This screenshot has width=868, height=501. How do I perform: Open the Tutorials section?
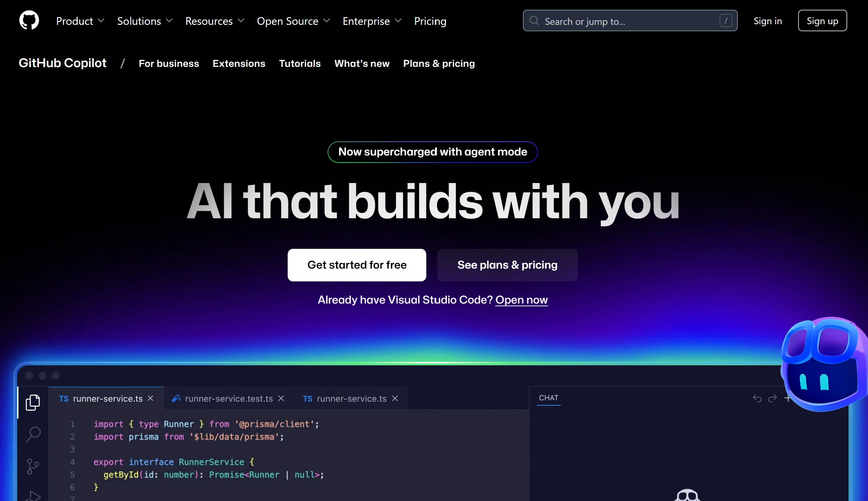[299, 63]
